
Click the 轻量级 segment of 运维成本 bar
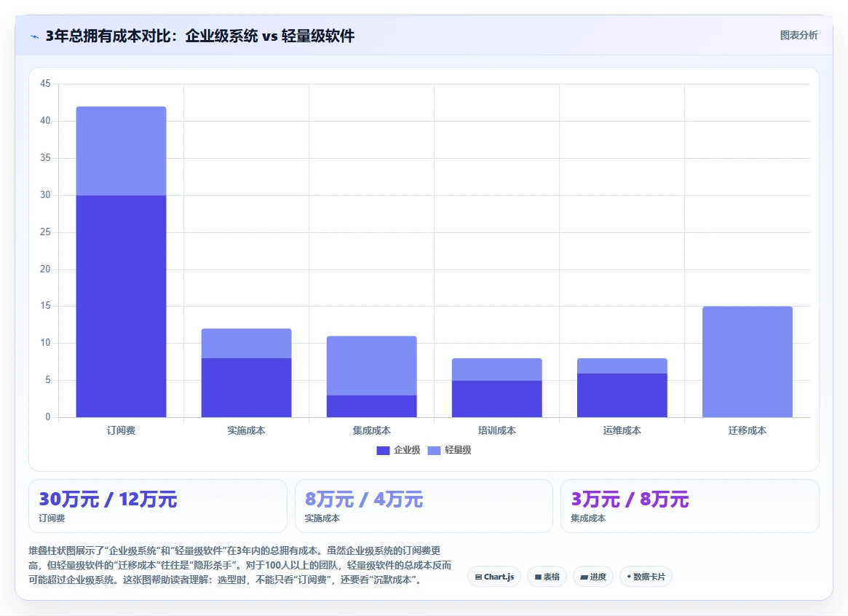click(622, 366)
